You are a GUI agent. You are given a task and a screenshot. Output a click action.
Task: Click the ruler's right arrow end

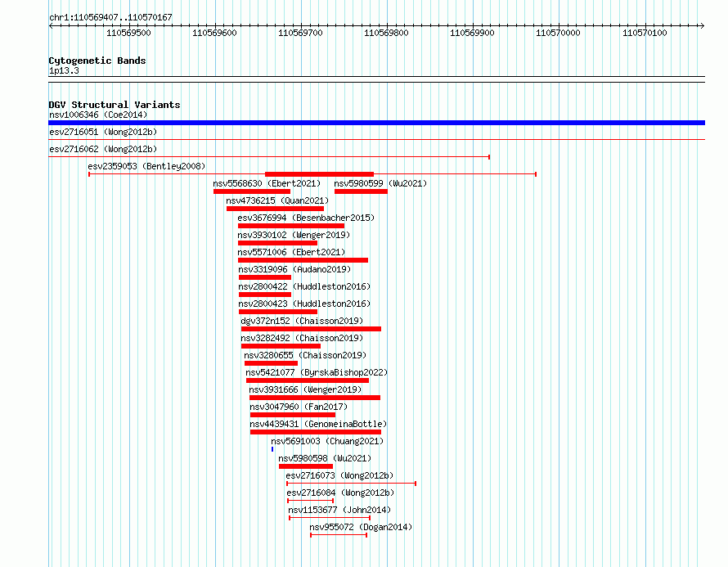pos(702,26)
